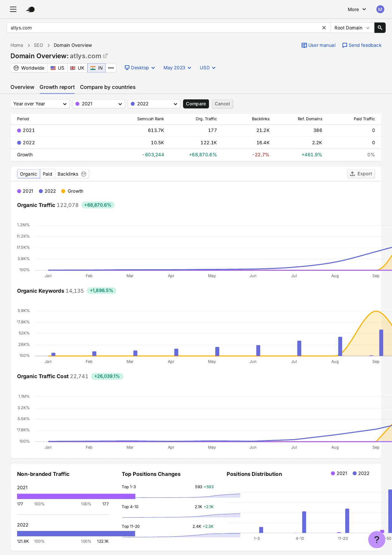
Task: Open the hamburger navigation menu
Action: (13, 9)
